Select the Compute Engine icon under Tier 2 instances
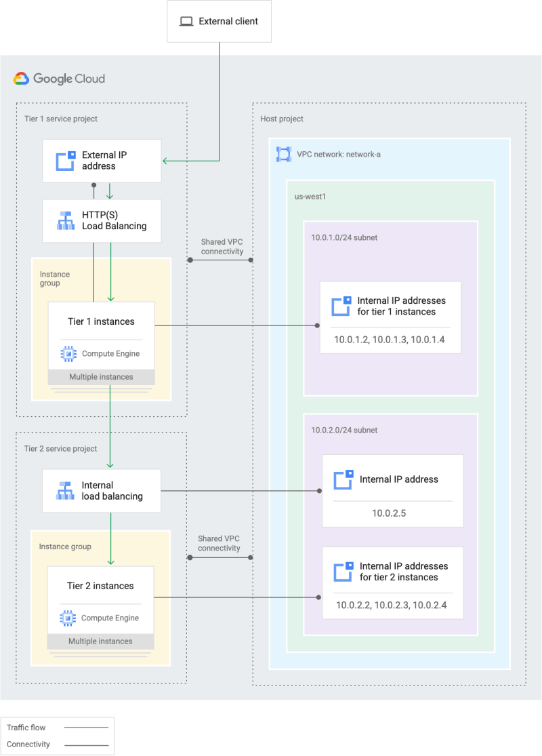Screen dimensions: 542x756 (68, 618)
